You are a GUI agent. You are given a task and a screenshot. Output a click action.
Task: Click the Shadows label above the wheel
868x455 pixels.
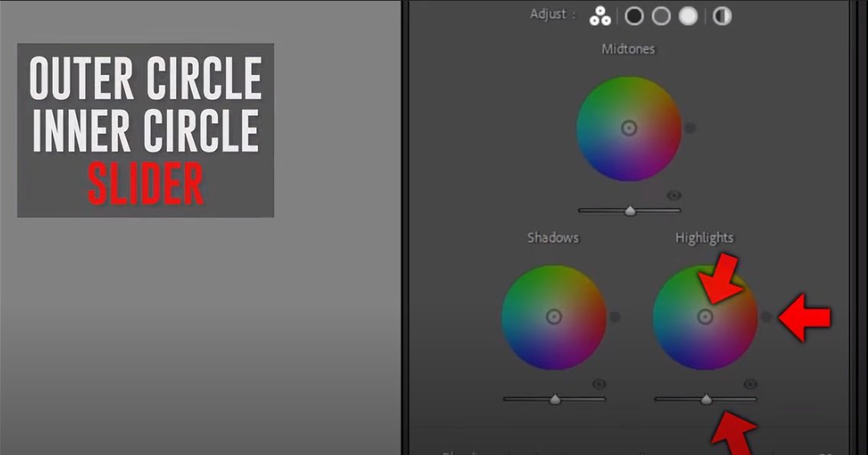click(553, 238)
